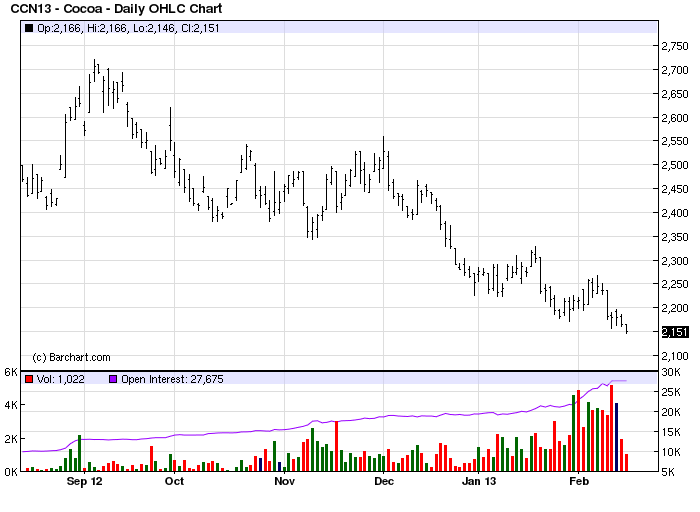Screen dimensions: 700x512
Task: Click the black OHLC legend square
Action: point(29,28)
